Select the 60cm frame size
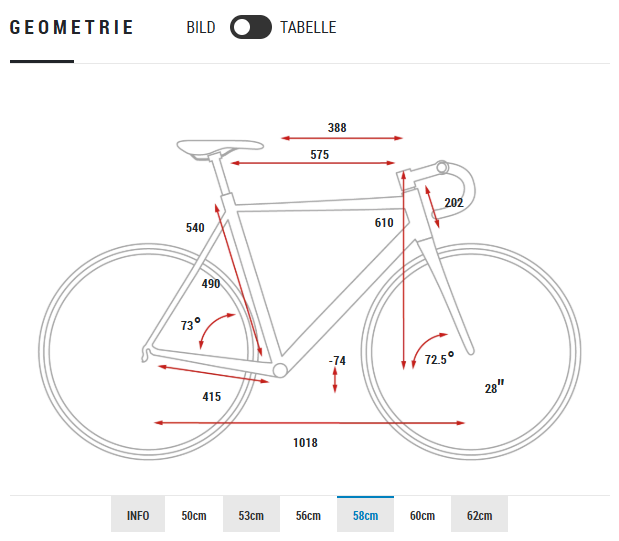This screenshot has width=619, height=541. click(422, 515)
